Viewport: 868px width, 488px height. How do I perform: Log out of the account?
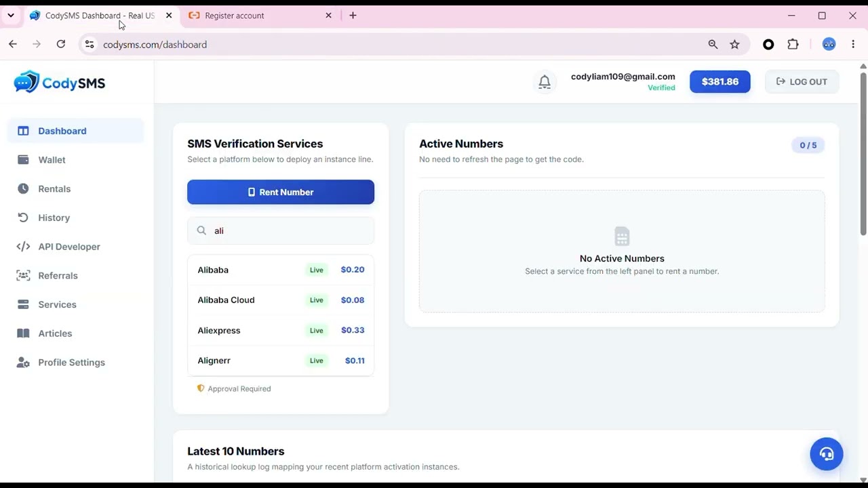802,81
